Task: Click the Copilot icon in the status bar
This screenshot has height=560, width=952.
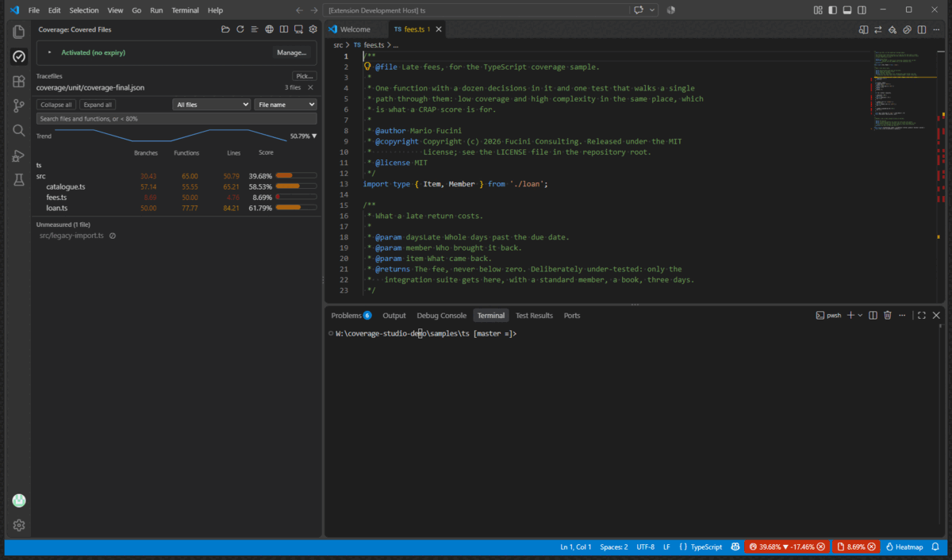Action: [x=735, y=547]
